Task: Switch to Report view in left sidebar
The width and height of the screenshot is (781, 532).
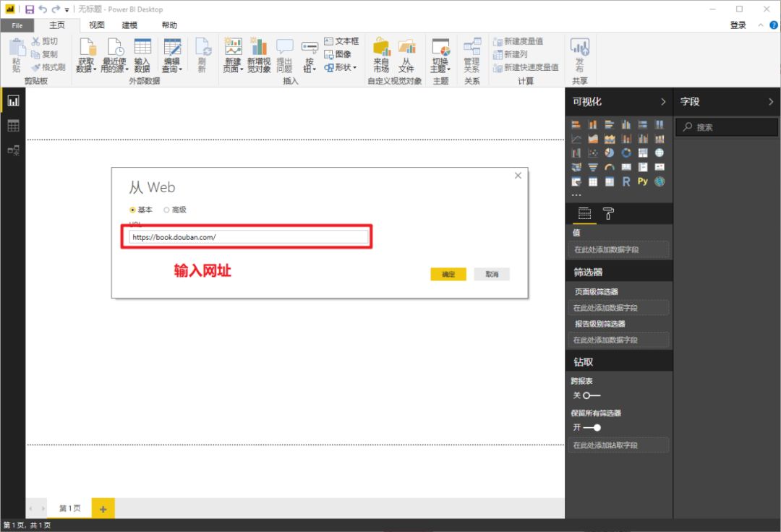Action: pyautogui.click(x=13, y=101)
